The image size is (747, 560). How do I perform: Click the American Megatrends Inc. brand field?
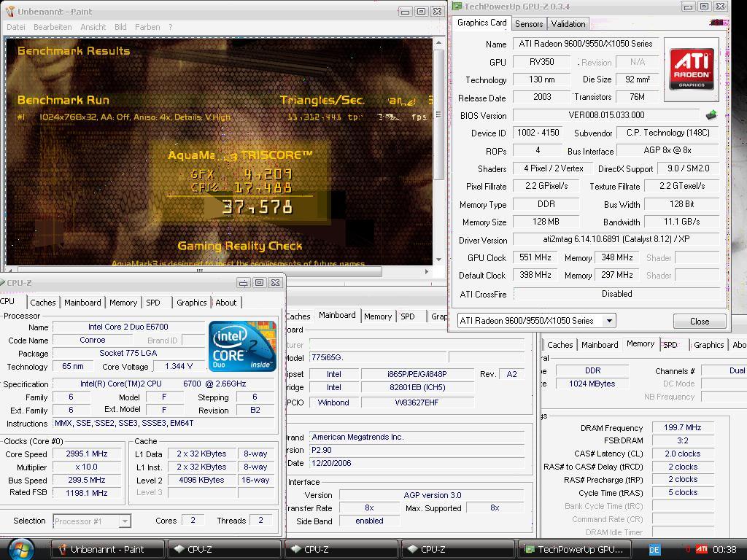pos(417,437)
